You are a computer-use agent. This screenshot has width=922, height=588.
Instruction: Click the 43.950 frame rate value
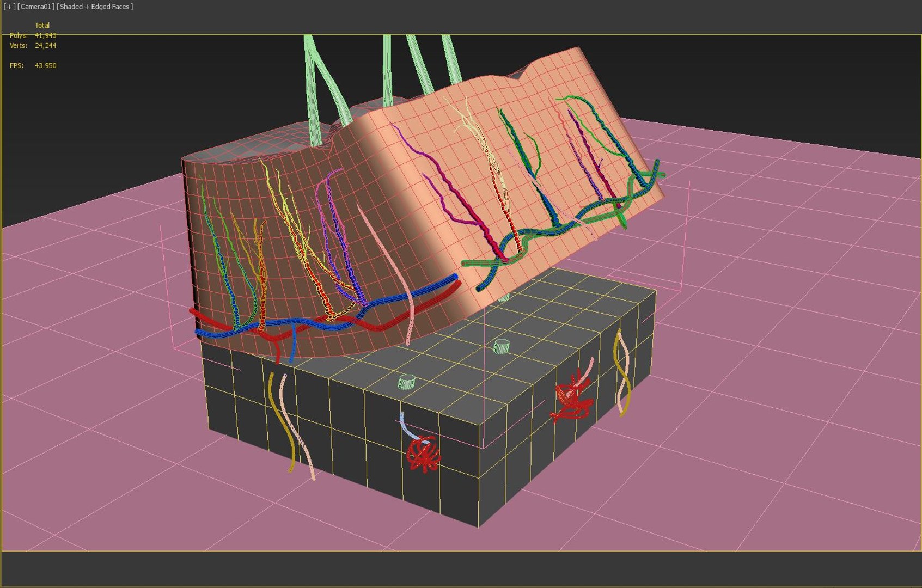45,65
